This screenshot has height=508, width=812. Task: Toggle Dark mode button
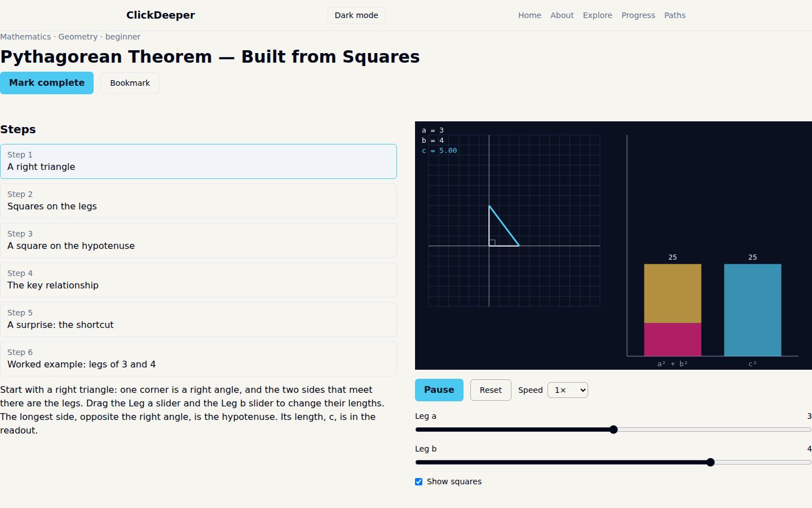coord(356,15)
